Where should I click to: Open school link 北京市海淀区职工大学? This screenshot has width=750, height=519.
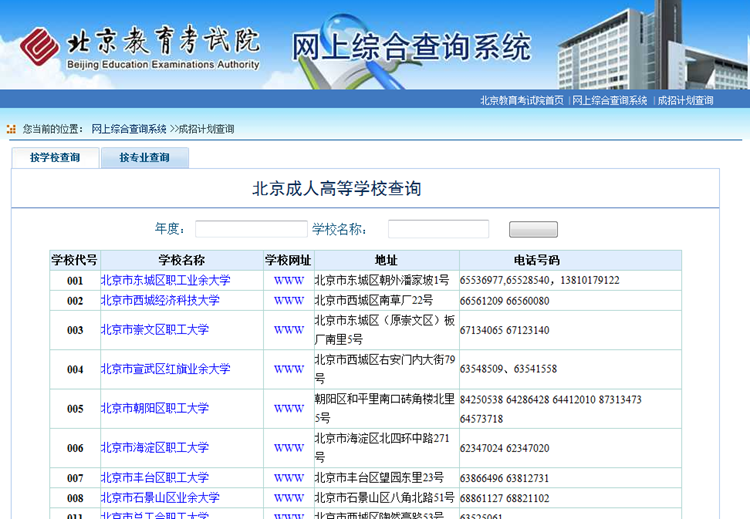click(x=155, y=448)
